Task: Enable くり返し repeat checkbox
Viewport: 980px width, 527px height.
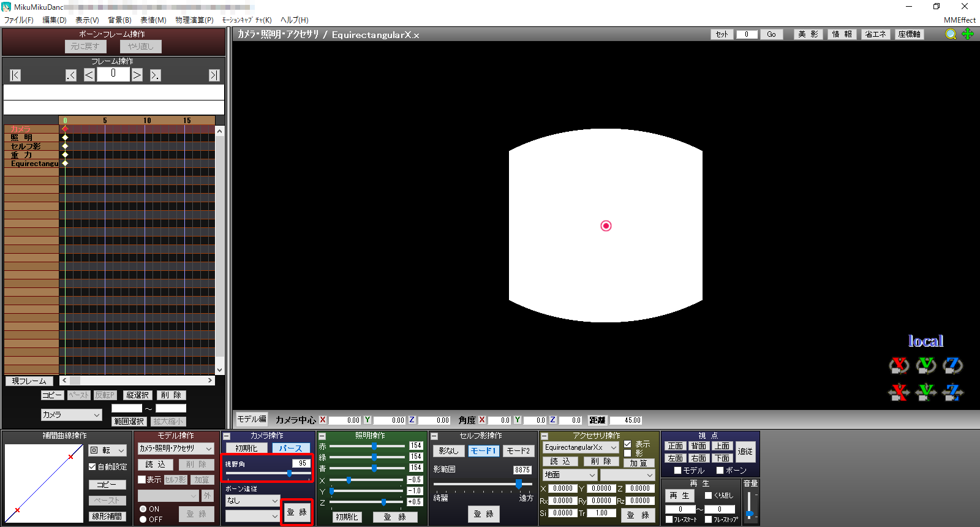Action: coord(708,496)
